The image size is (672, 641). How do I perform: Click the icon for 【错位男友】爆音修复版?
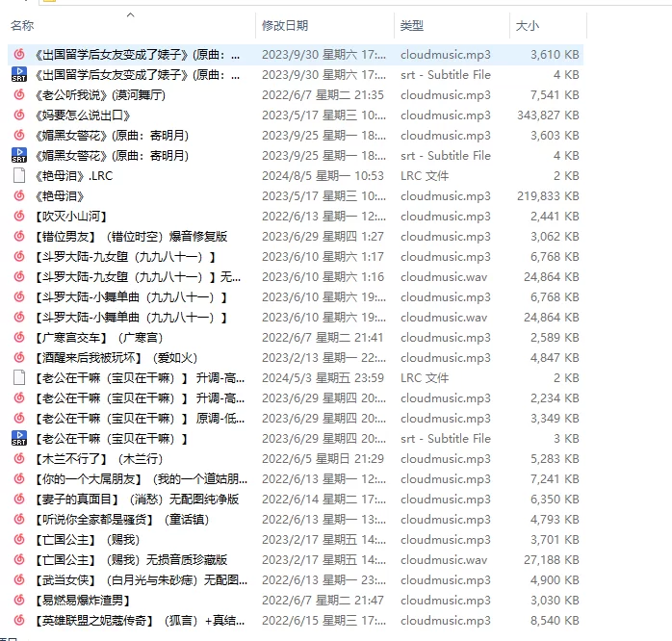19,236
